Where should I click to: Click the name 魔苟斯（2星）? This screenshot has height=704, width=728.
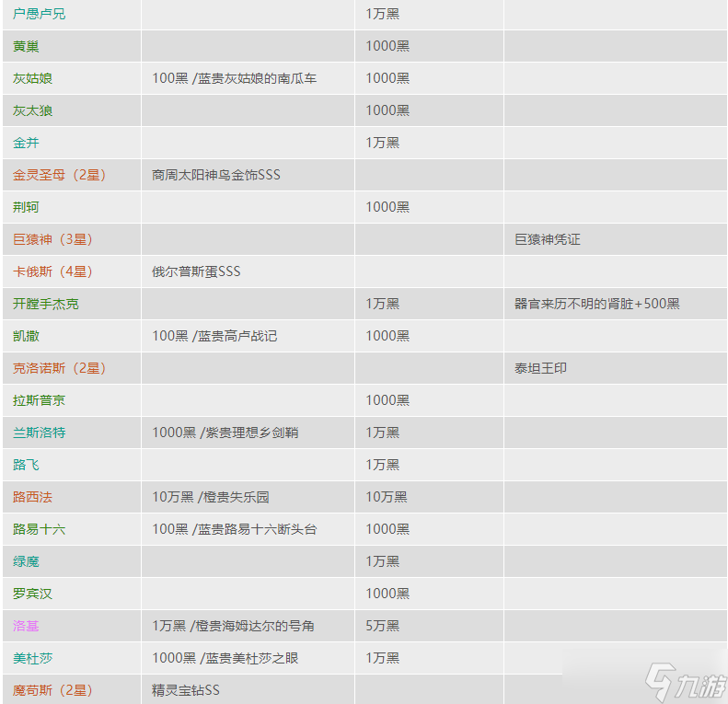pos(53,690)
